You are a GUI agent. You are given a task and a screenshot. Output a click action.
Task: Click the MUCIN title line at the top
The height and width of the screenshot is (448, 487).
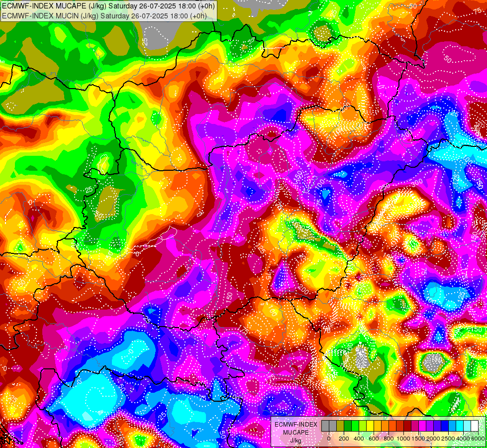click(104, 15)
